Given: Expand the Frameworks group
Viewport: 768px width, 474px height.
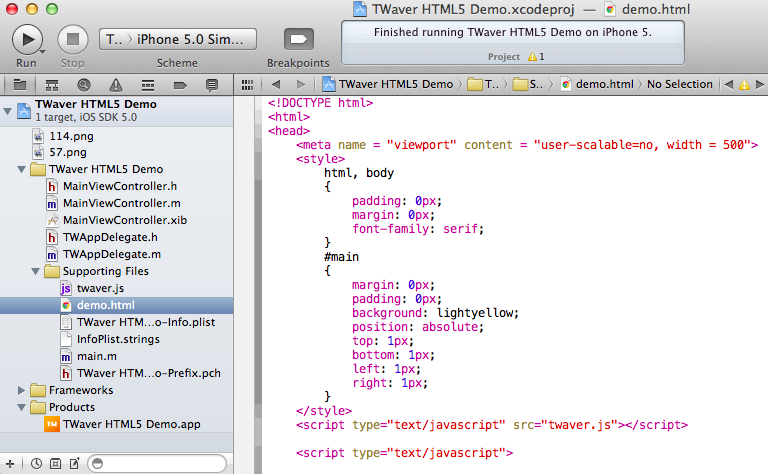Looking at the screenshot, I should (x=21, y=390).
